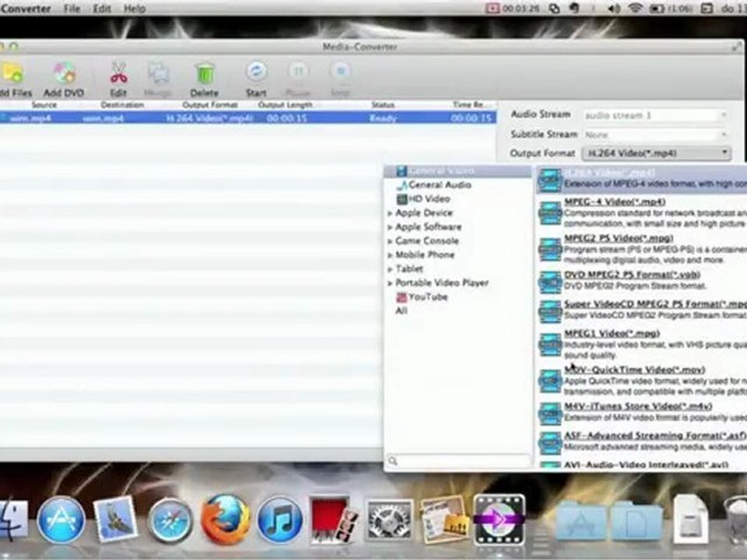Viewport: 747px width, 560px height.
Task: Select MOV-QuickTime Video (*.mov) format
Action: [x=642, y=380]
